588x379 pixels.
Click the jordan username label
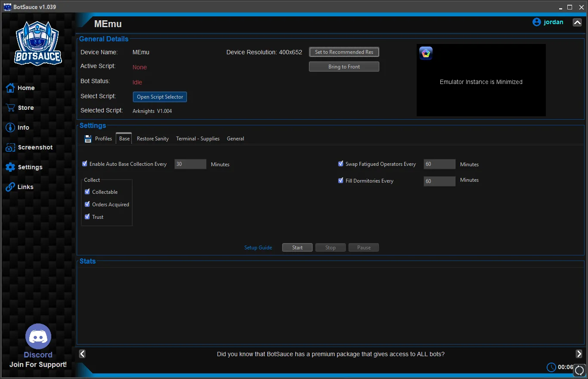click(554, 22)
